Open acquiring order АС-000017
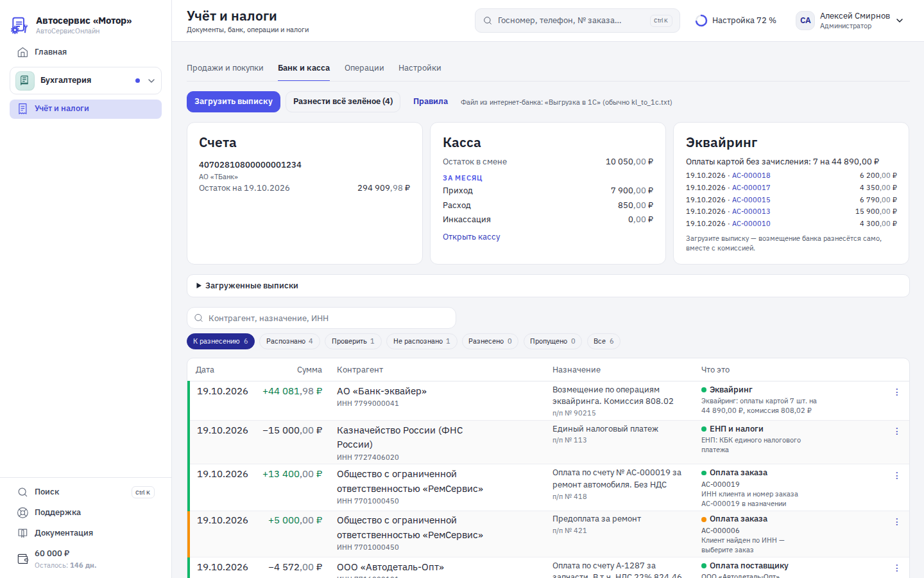The width and height of the screenshot is (924, 578). point(751,188)
